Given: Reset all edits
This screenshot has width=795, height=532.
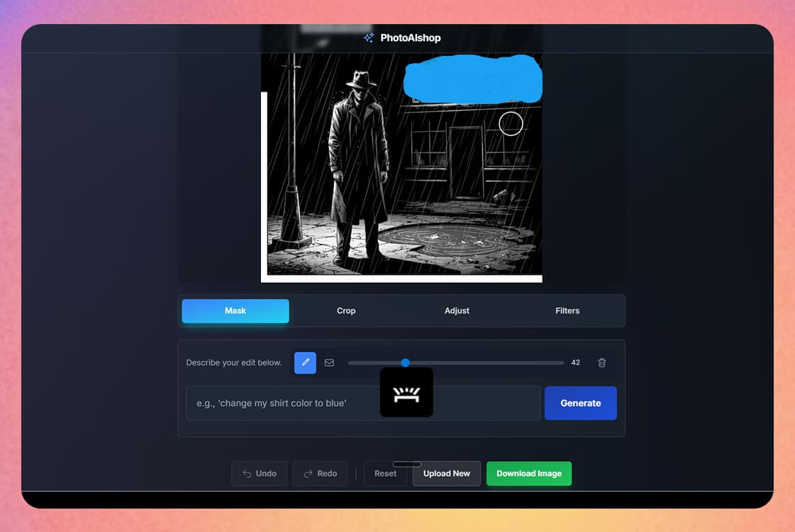Looking at the screenshot, I should pyautogui.click(x=385, y=473).
